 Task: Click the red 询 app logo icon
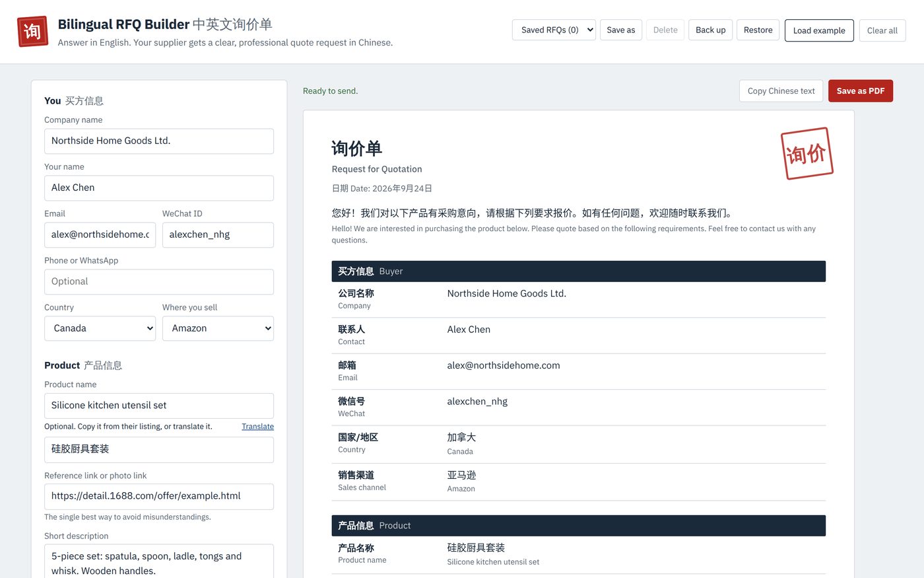click(x=32, y=31)
